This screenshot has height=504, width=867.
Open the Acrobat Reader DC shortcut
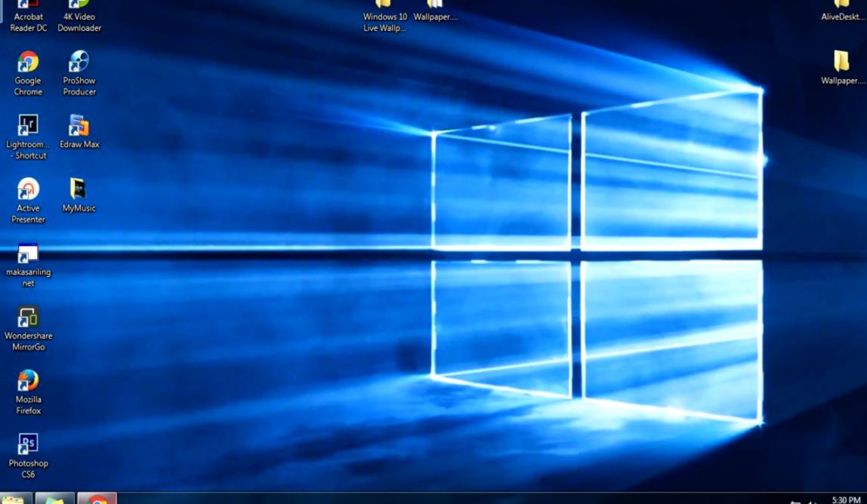[28, 16]
